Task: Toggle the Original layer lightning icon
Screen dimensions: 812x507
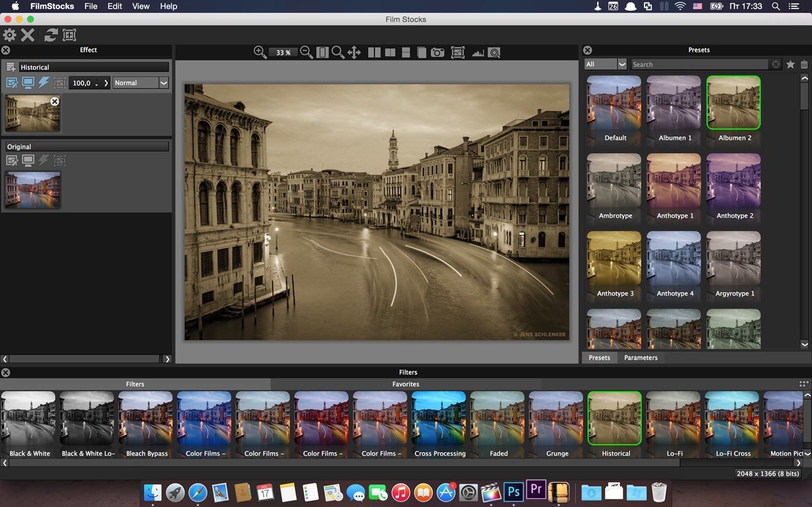Action: click(44, 160)
